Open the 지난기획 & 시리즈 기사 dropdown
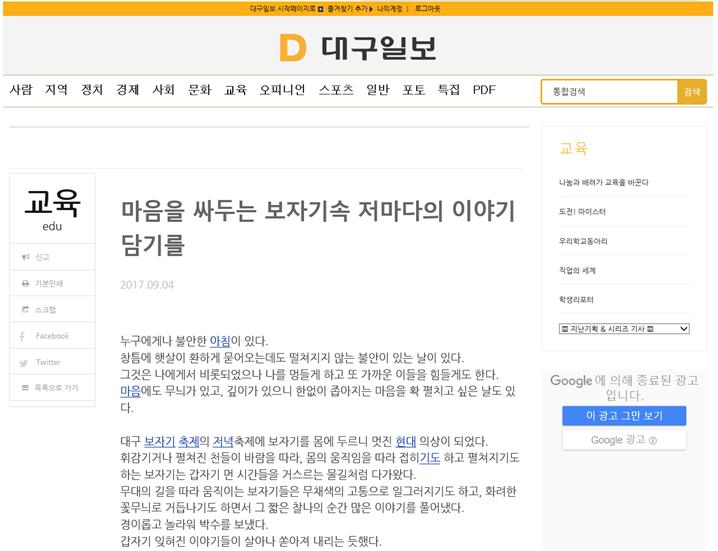This screenshot has width=718, height=551. point(624,328)
